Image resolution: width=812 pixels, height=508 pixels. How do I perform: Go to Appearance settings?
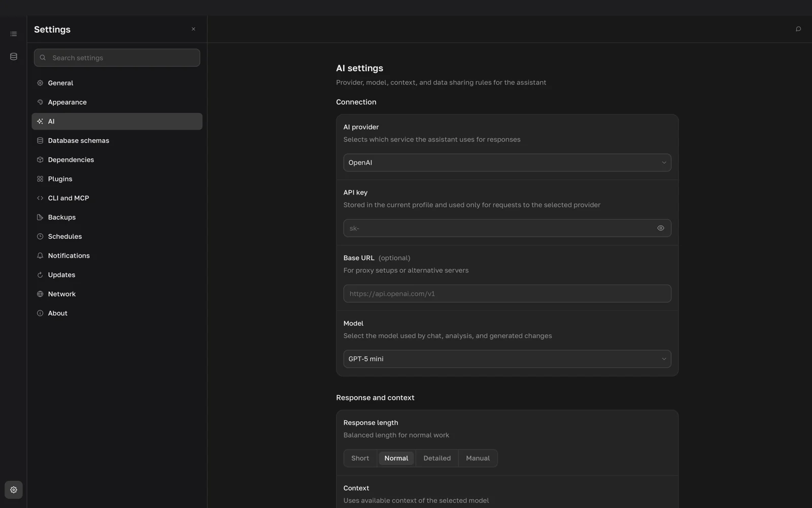(117, 102)
